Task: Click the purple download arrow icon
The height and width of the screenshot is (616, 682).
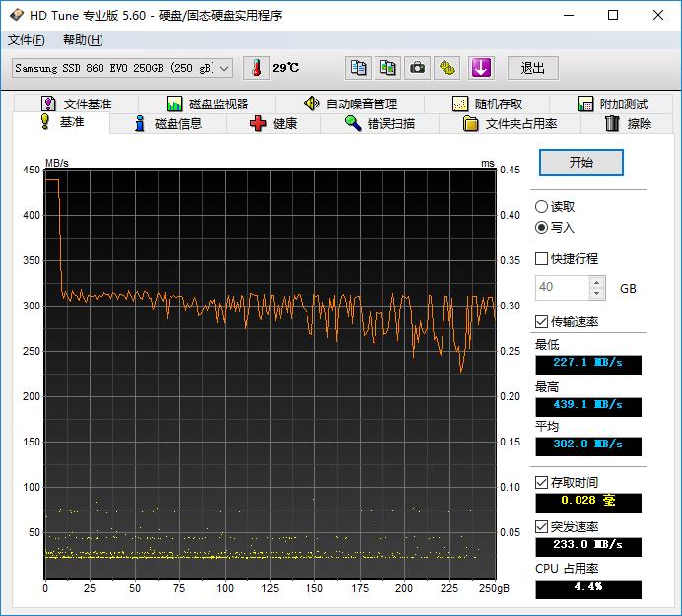Action: coord(481,68)
